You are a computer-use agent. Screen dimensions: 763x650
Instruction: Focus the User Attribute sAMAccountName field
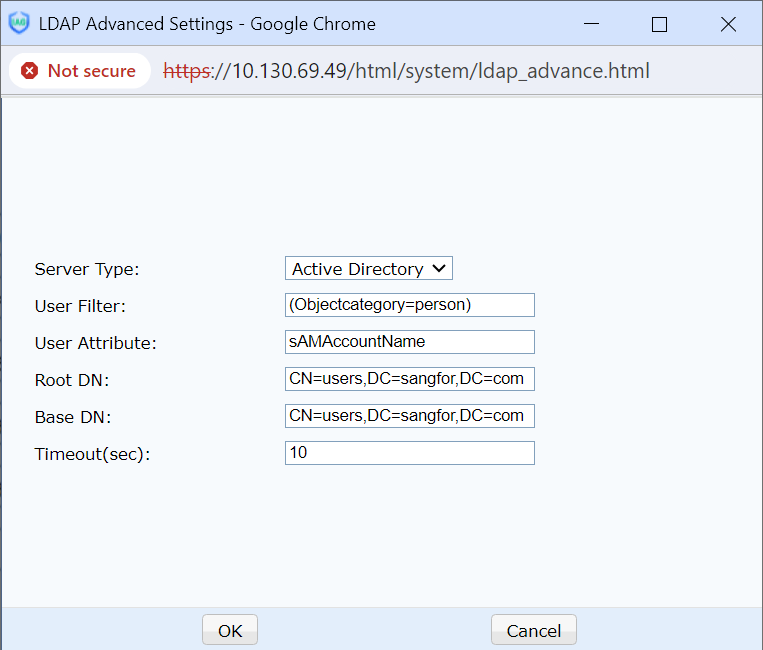coord(409,342)
